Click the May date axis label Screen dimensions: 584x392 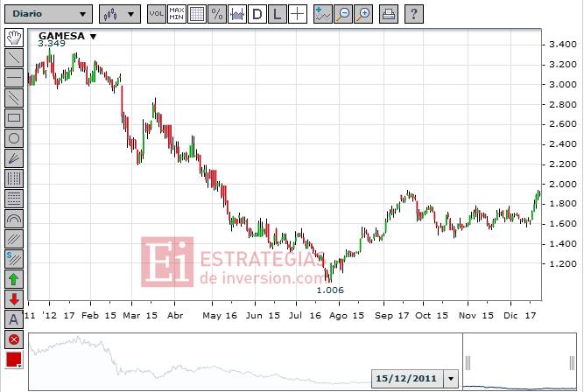tap(212, 316)
